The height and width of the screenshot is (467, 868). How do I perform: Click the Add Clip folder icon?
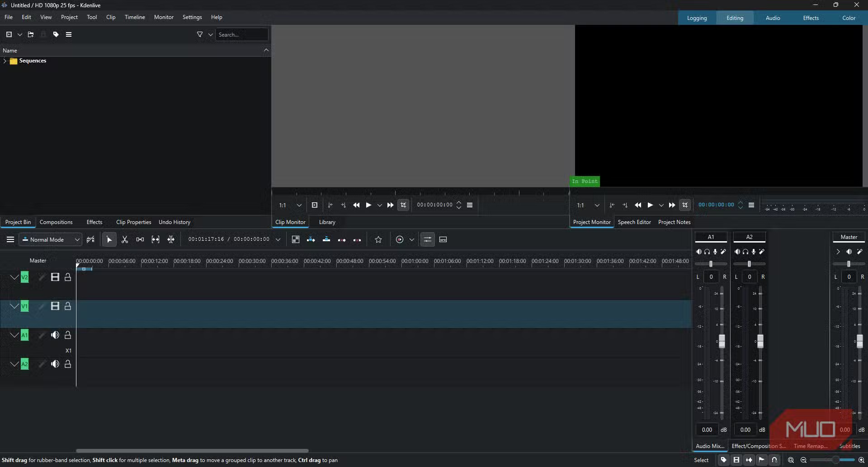[31, 34]
